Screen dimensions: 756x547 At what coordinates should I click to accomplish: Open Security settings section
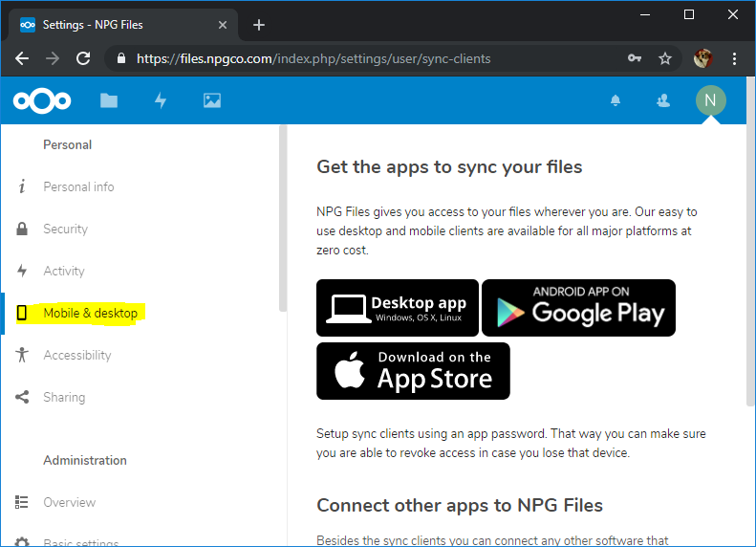(x=66, y=229)
